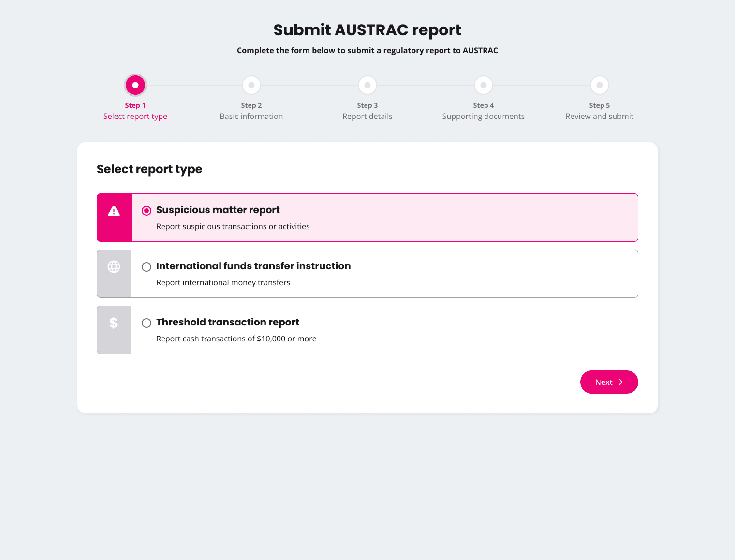Select the Suspicious matter report radio button
Viewport: 735px width, 560px height.
pos(147,211)
